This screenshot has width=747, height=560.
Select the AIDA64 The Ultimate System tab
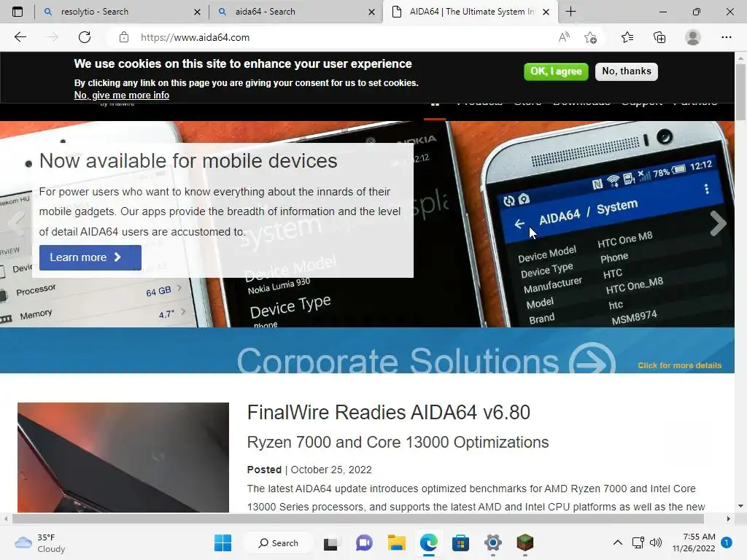click(472, 12)
